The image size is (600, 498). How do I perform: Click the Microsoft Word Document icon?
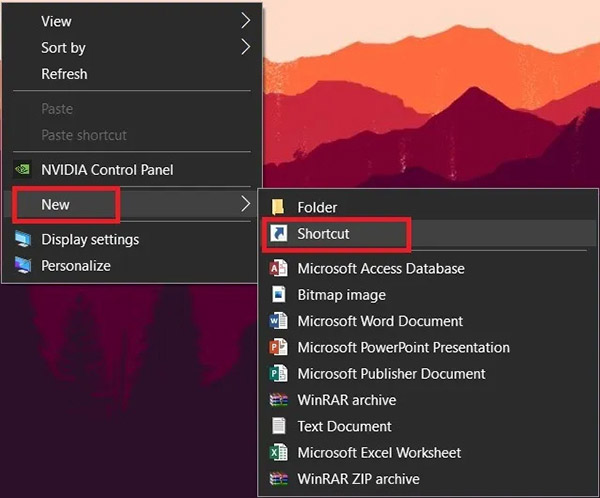tap(279, 321)
